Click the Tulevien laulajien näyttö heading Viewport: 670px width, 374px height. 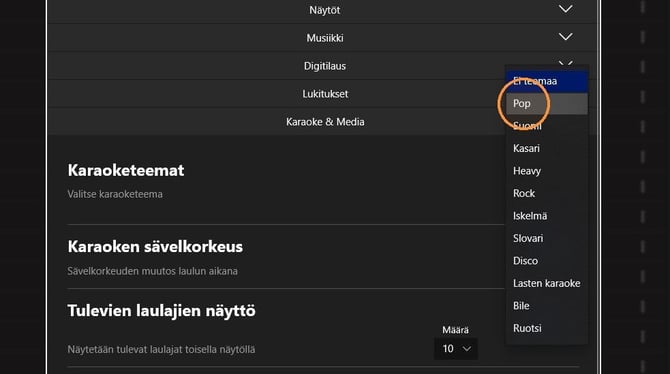[162, 311]
